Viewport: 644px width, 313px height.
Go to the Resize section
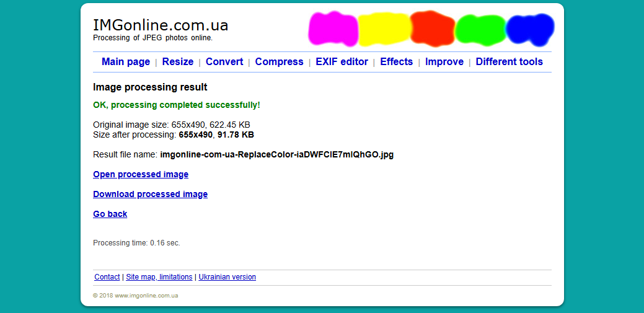pyautogui.click(x=178, y=62)
